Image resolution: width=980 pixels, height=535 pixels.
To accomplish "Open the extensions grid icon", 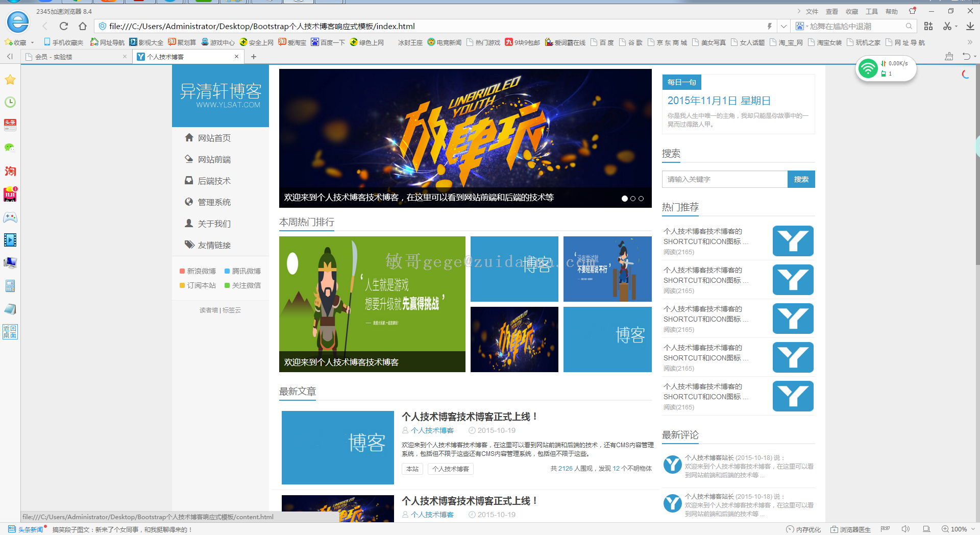I will coord(928,26).
